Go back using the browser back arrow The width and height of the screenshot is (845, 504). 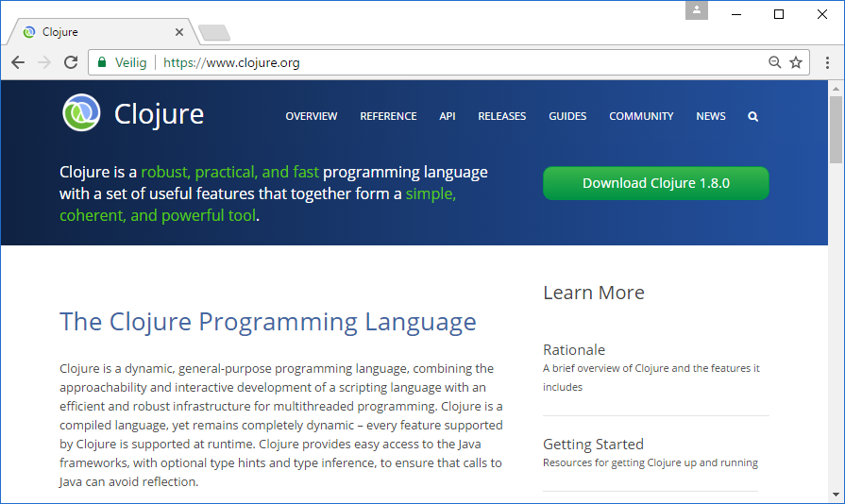(18, 62)
